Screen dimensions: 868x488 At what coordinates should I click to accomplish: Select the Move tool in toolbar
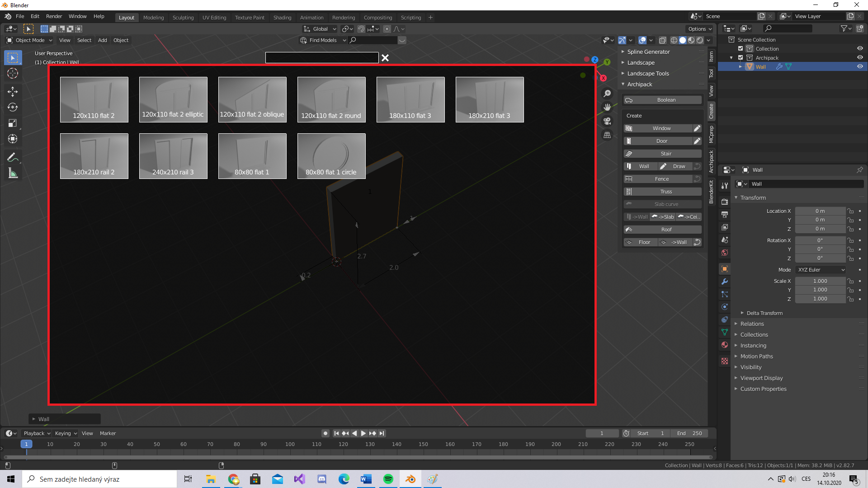[13, 92]
